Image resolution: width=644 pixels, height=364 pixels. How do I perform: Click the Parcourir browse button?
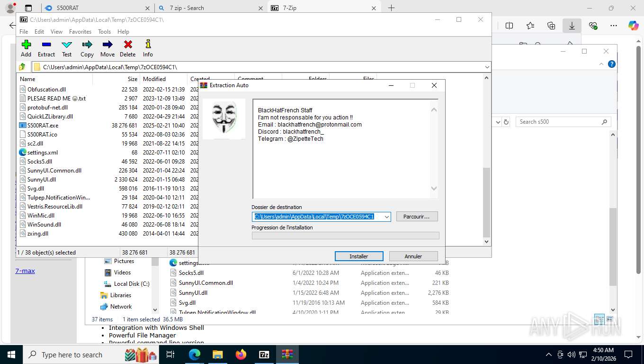pyautogui.click(x=417, y=217)
